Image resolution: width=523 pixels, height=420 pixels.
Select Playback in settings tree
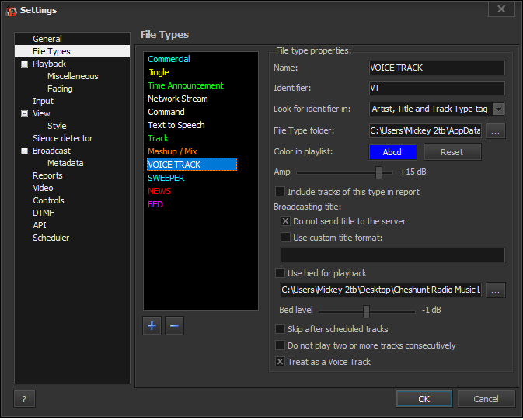49,64
